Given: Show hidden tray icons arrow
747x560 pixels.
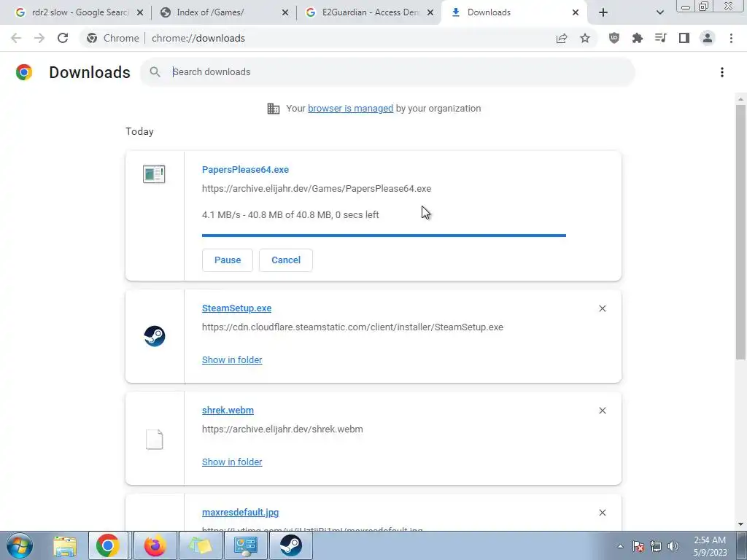Looking at the screenshot, I should pyautogui.click(x=620, y=546).
